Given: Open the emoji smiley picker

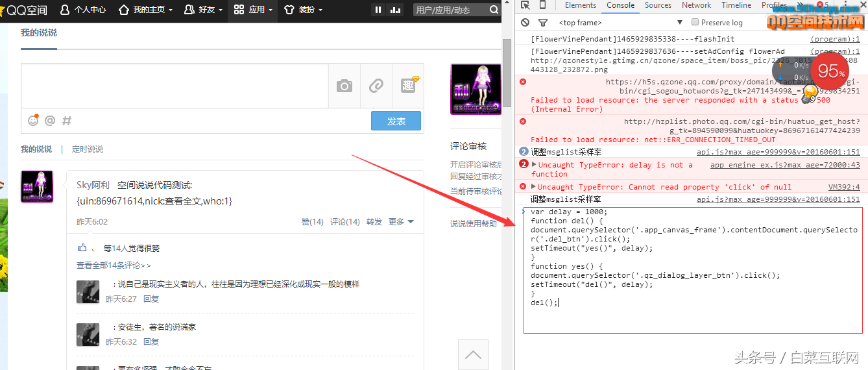Looking at the screenshot, I should pyautogui.click(x=33, y=121).
